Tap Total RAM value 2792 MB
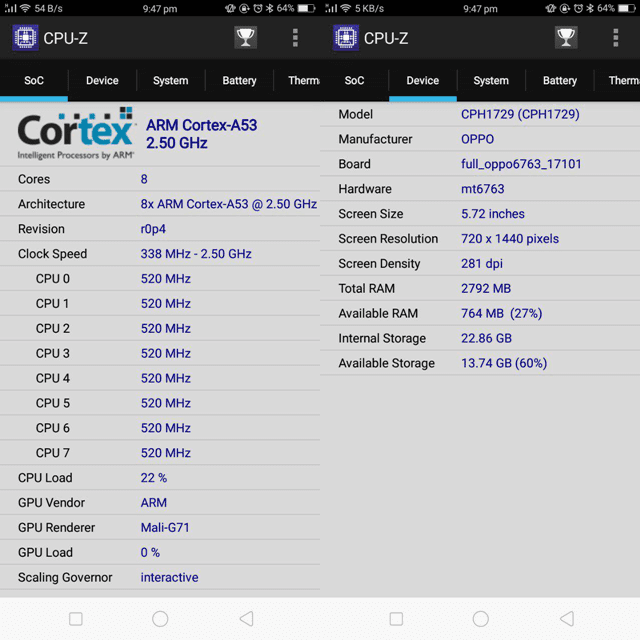Screen dimensions: 640x640 (x=486, y=289)
